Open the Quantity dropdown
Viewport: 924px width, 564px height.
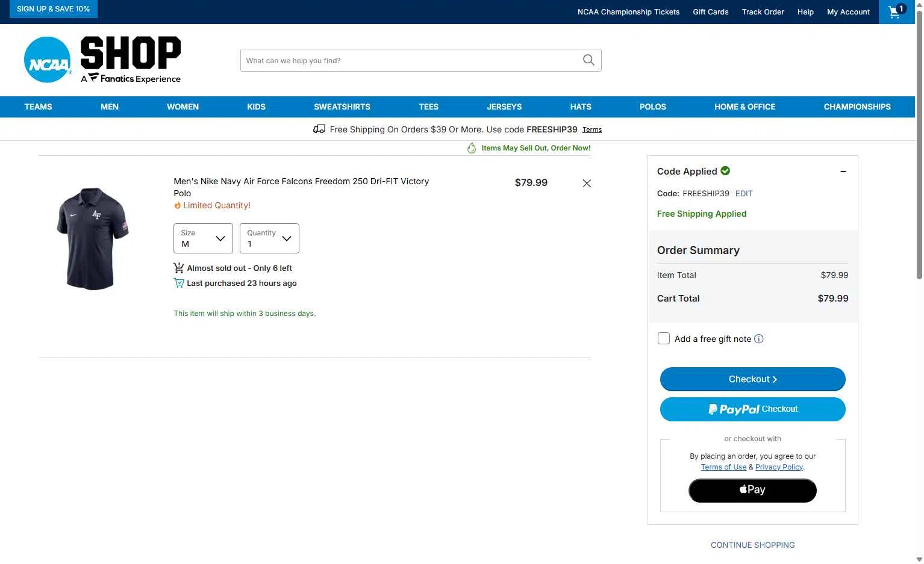pyautogui.click(x=269, y=238)
